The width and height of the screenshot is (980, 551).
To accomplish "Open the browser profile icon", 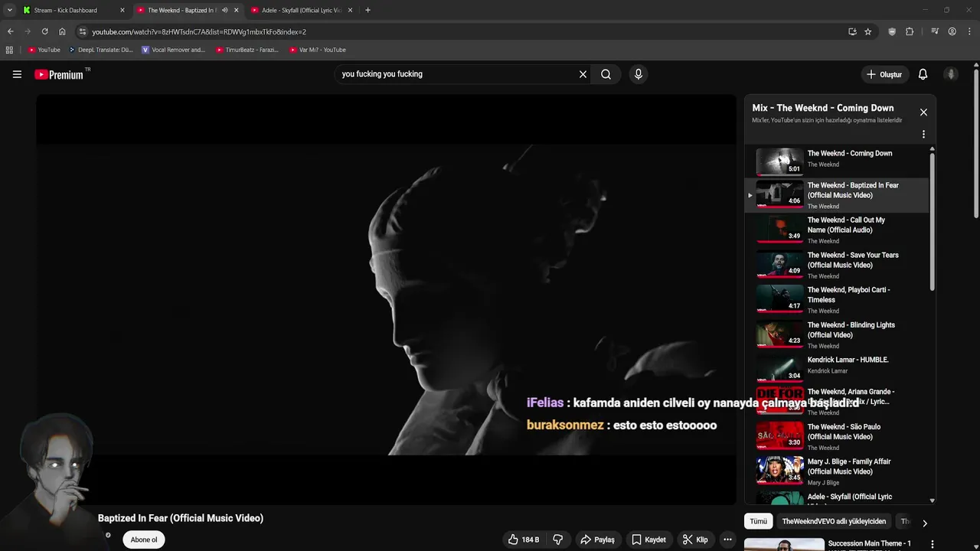I will 952,31.
